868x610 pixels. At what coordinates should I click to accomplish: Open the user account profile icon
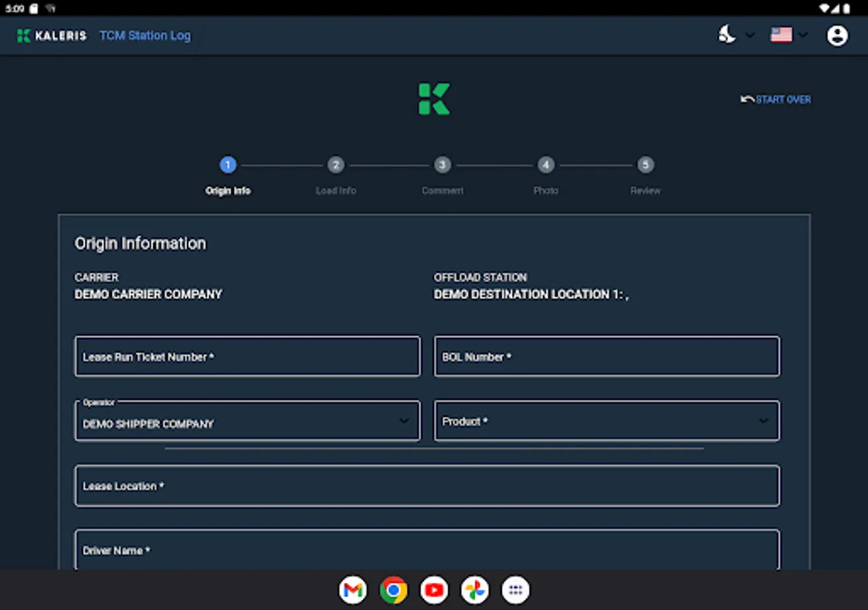click(837, 35)
